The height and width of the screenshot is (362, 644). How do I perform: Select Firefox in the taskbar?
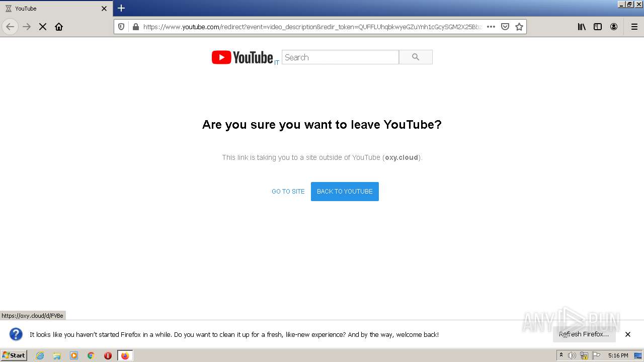125,355
